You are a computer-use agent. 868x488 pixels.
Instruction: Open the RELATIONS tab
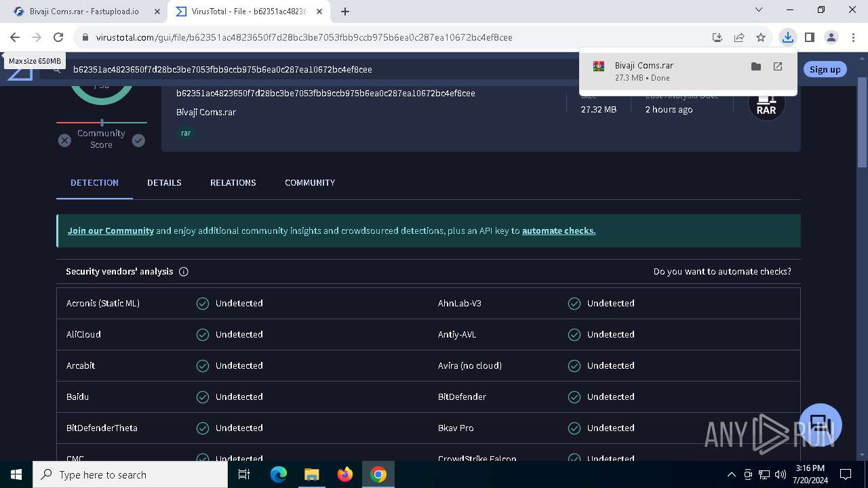click(x=233, y=182)
